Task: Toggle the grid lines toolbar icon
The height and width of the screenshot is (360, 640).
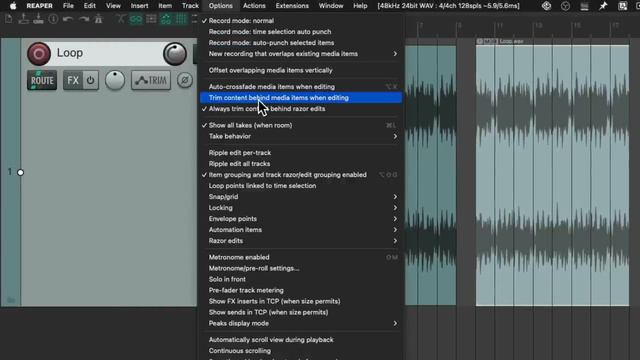Action: click(x=180, y=19)
